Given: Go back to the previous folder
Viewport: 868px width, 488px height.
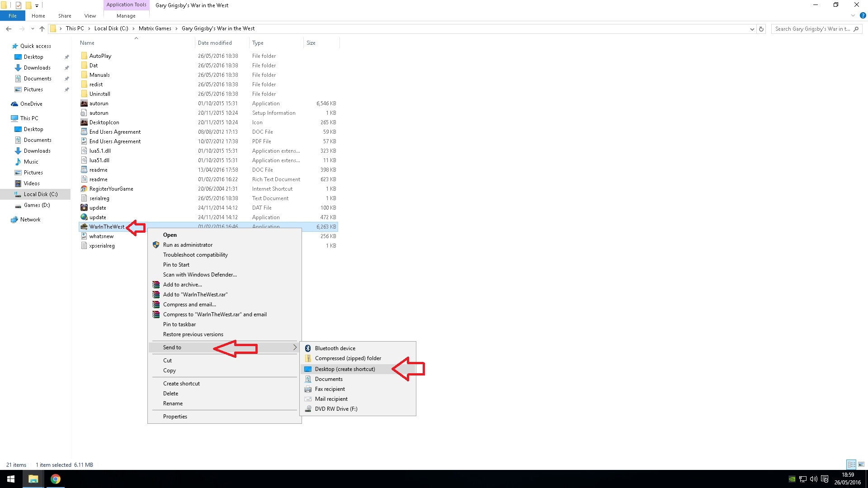Looking at the screenshot, I should pyautogui.click(x=9, y=29).
